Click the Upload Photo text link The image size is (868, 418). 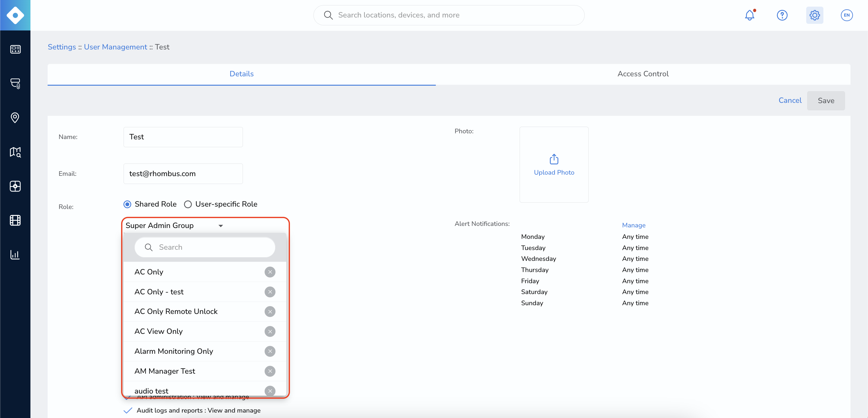pyautogui.click(x=554, y=173)
